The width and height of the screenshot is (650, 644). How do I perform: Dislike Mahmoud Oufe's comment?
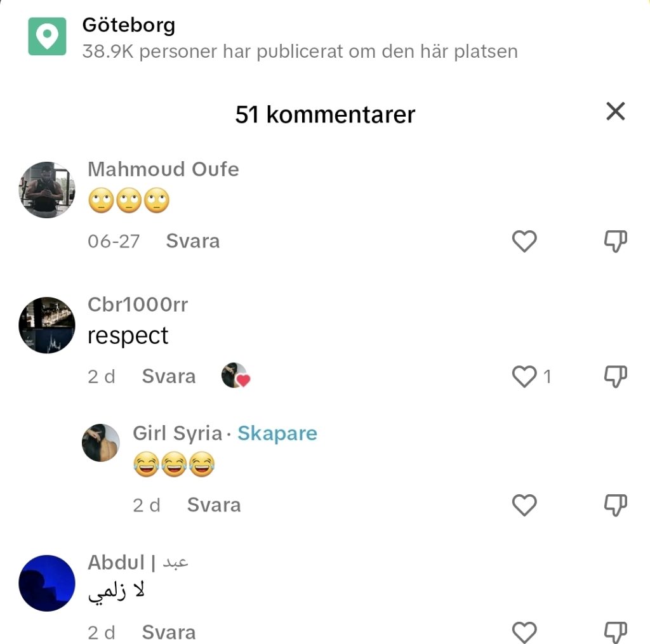click(x=615, y=240)
